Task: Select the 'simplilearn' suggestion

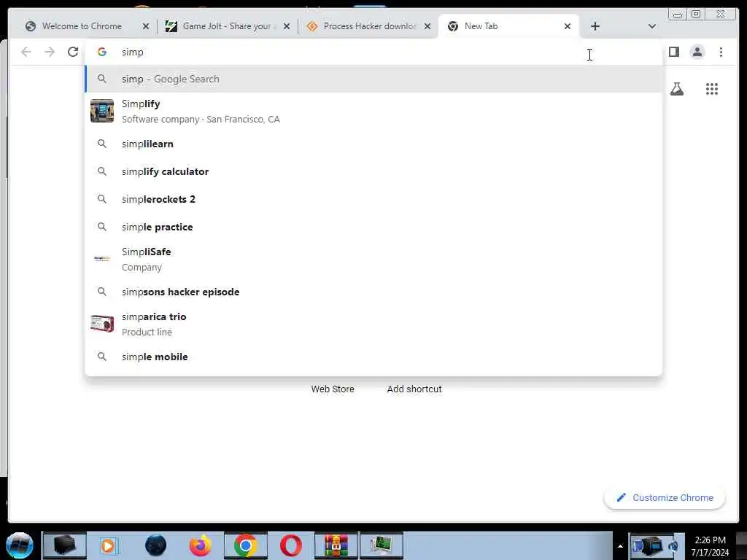Action: 373,144
